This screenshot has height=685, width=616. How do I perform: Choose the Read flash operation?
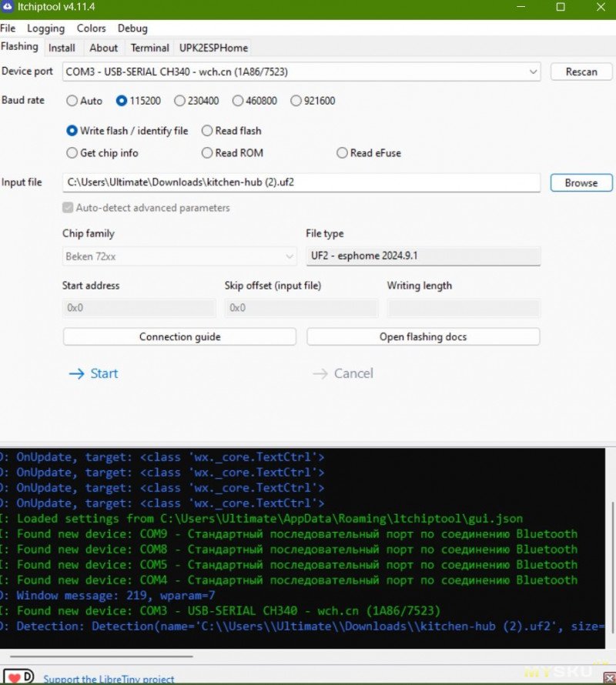click(x=207, y=131)
